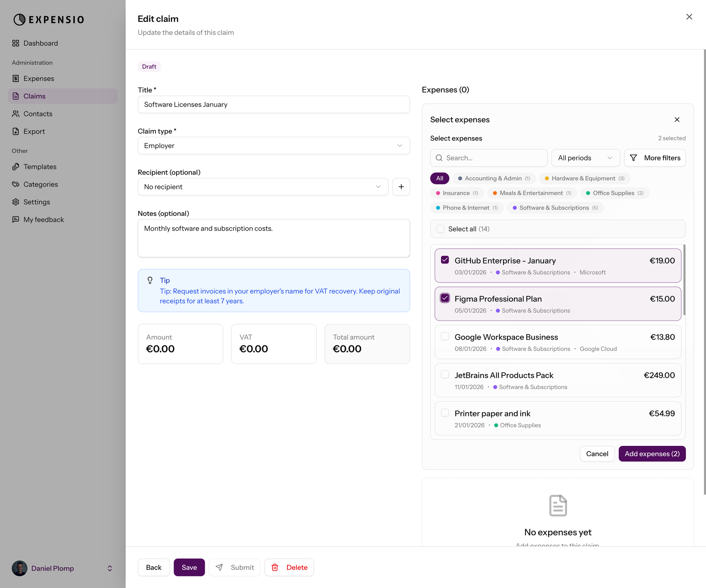Uncheck the GitHub Enterprise – January expense
Image resolution: width=706 pixels, height=588 pixels.
click(x=445, y=260)
